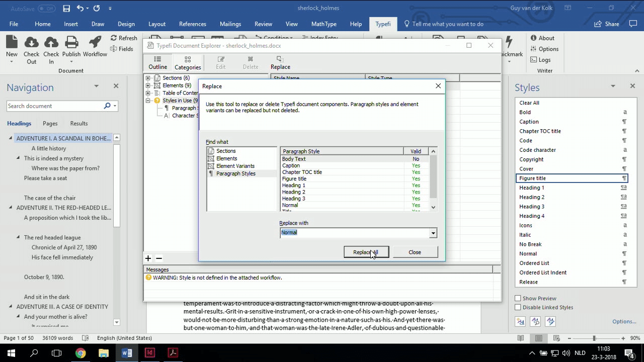Enable the Show Preview checkbox
This screenshot has height=362, width=644.
(518, 298)
